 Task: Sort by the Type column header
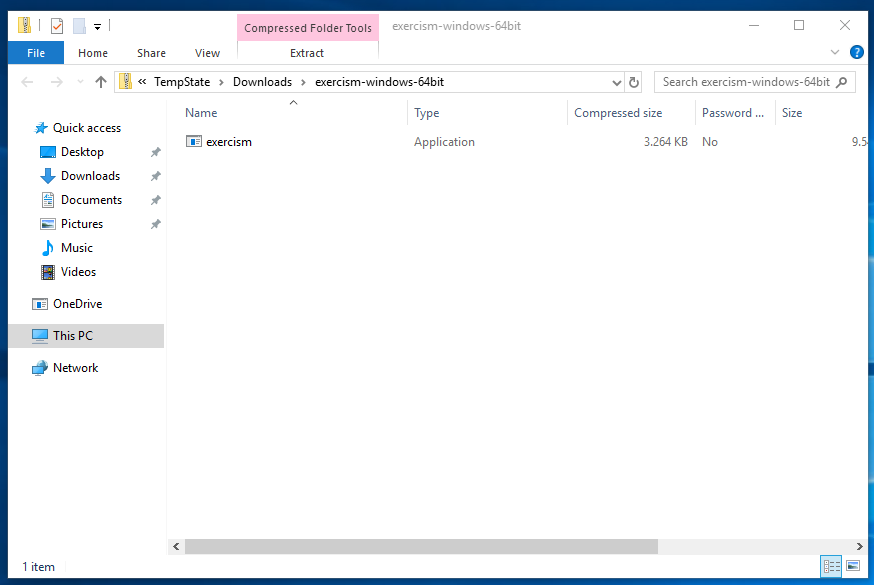pyautogui.click(x=488, y=113)
